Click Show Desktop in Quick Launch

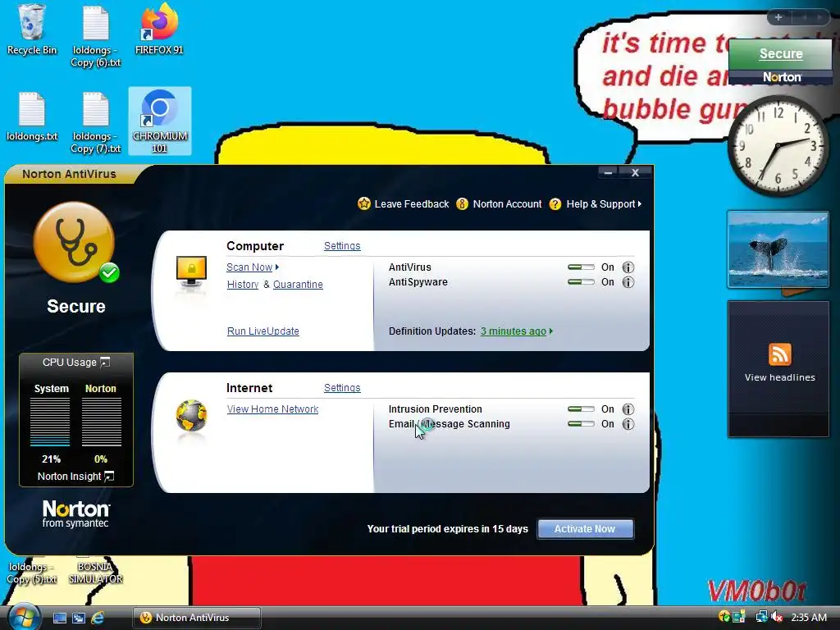[x=59, y=618]
